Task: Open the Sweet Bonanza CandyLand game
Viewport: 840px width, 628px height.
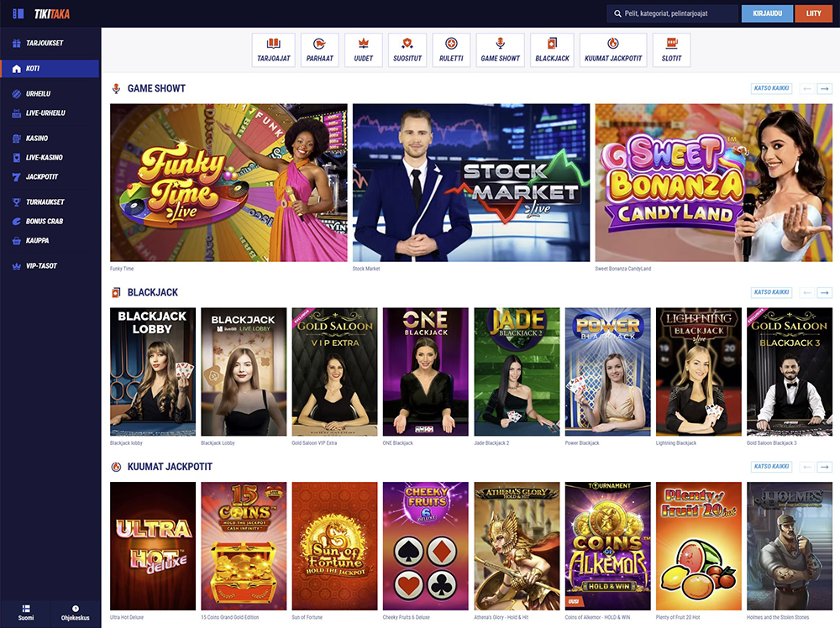Action: pos(713,182)
